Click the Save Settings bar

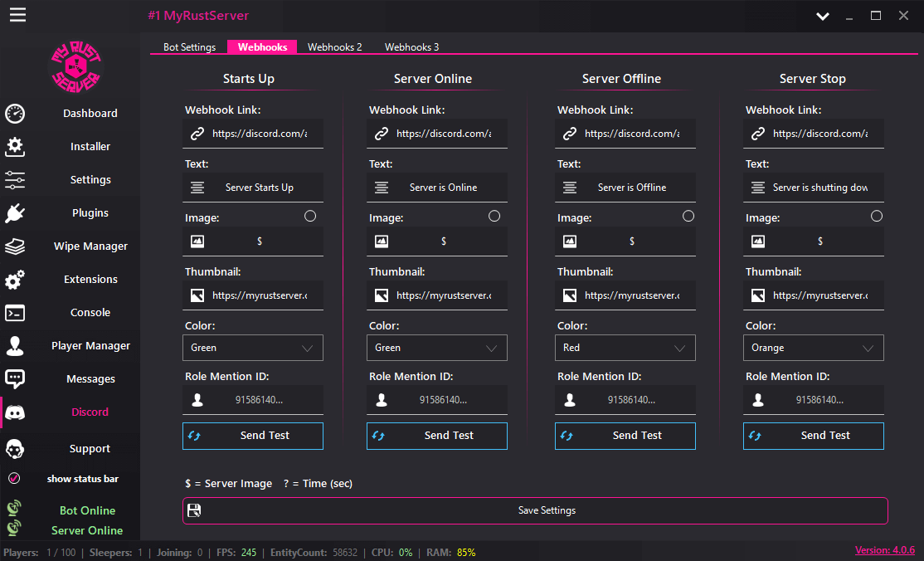pyautogui.click(x=535, y=510)
